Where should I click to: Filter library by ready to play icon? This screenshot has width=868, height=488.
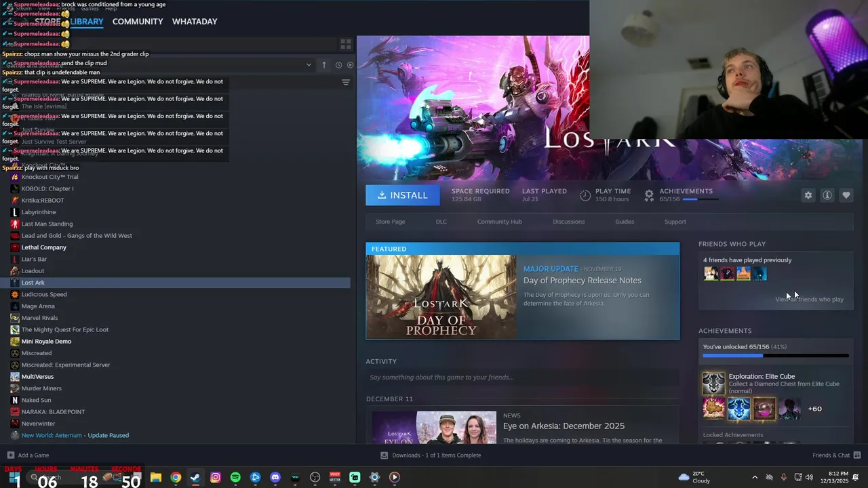click(x=350, y=65)
